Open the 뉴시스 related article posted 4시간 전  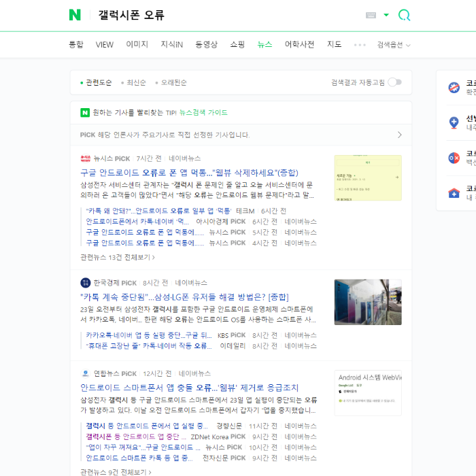click(145, 243)
